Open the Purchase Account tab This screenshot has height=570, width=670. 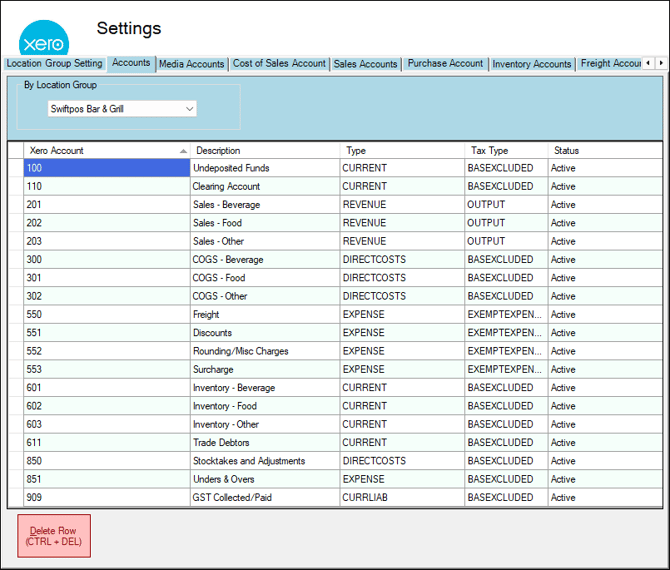point(445,64)
